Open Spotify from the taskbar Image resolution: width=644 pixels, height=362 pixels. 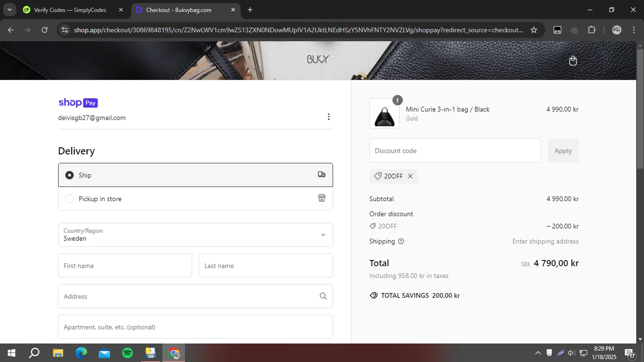pyautogui.click(x=128, y=353)
